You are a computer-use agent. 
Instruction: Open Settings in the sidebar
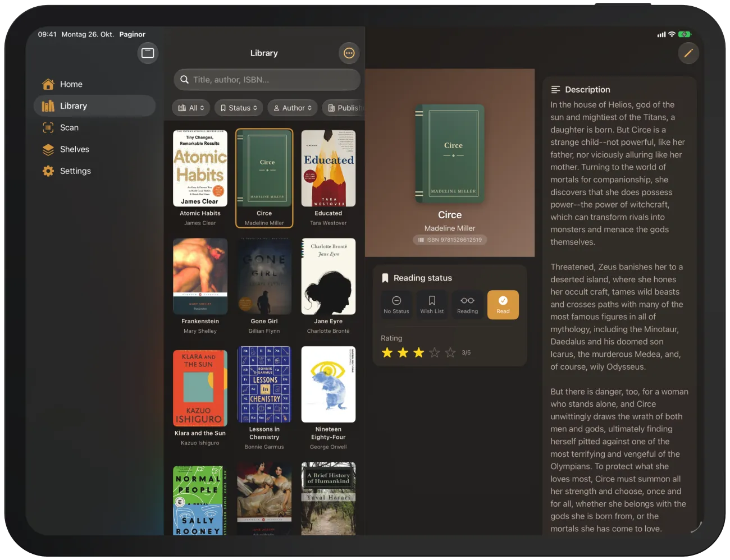94,171
